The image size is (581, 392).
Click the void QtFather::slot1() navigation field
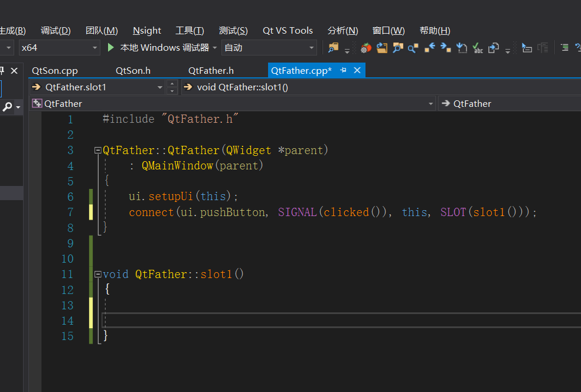(381, 87)
